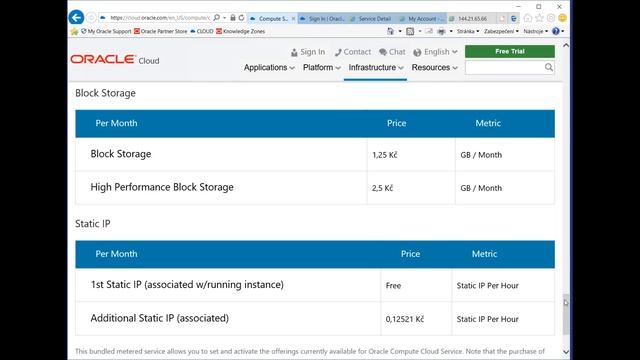Viewport: 640px width, 360px height.
Task: Click the page refresh icon
Action: pos(241,18)
